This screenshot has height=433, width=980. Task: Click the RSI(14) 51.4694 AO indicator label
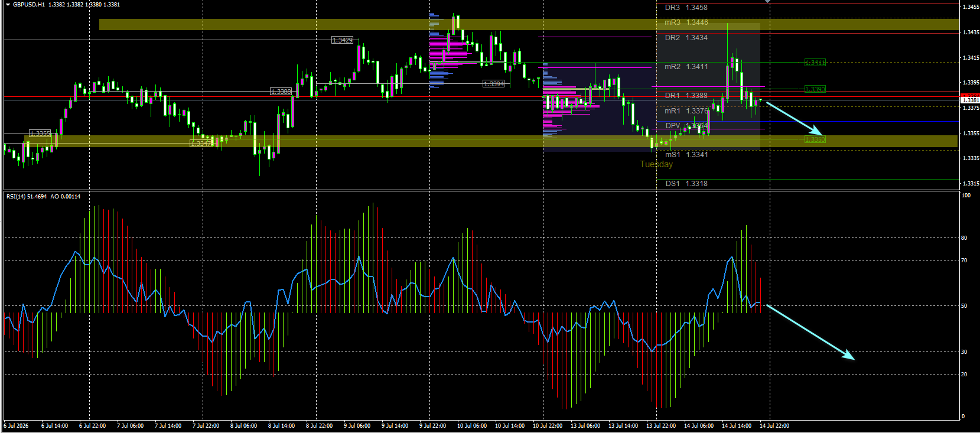(x=43, y=197)
